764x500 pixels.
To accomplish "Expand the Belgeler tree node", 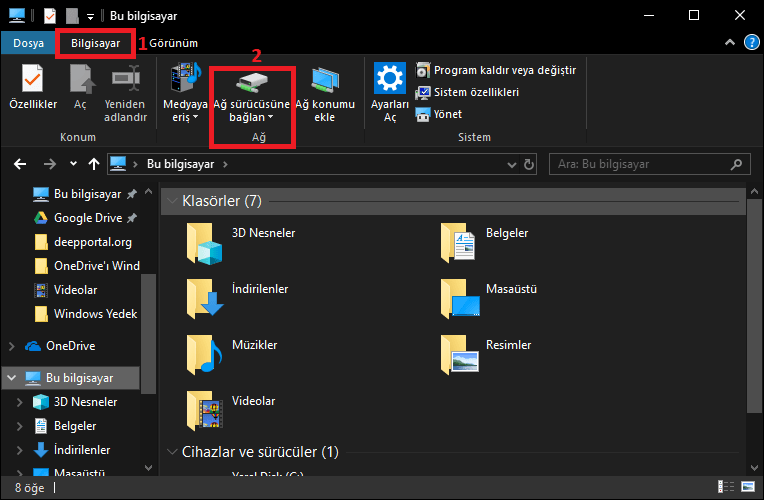I will pyautogui.click(x=19, y=426).
